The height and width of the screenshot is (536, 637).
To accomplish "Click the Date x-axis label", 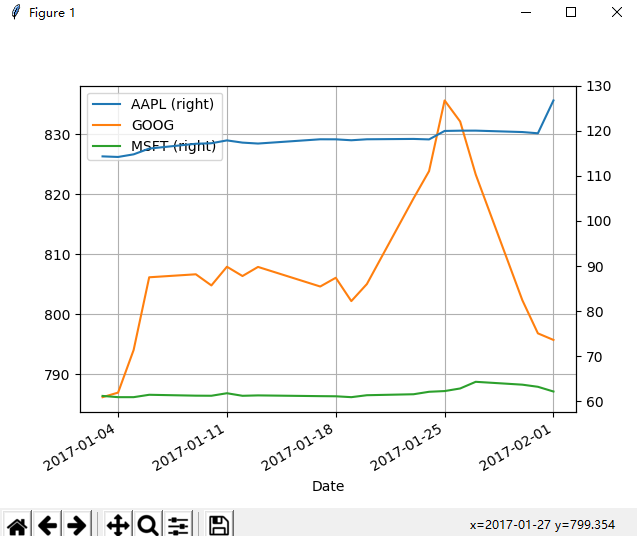I will click(328, 486).
